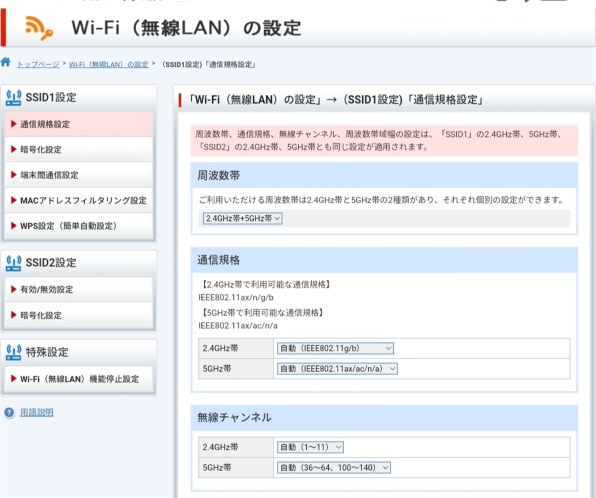Click the SSID1設定 router icon
The height and width of the screenshot is (498, 596).
point(13,98)
